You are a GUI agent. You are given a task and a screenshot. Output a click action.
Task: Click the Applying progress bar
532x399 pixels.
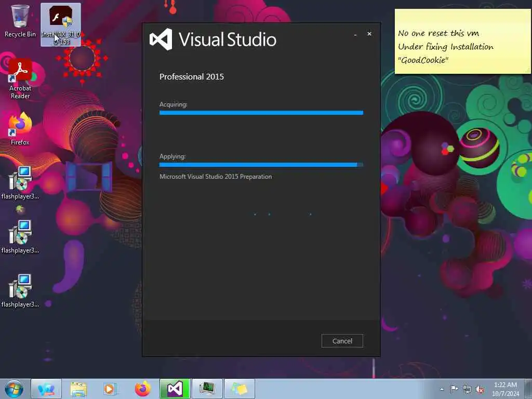[261, 165]
